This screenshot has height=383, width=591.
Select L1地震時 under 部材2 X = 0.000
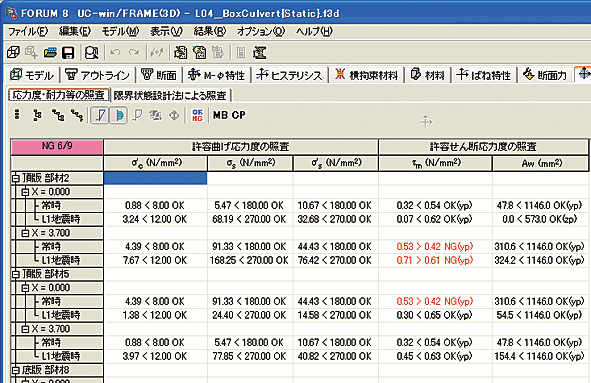pos(60,219)
